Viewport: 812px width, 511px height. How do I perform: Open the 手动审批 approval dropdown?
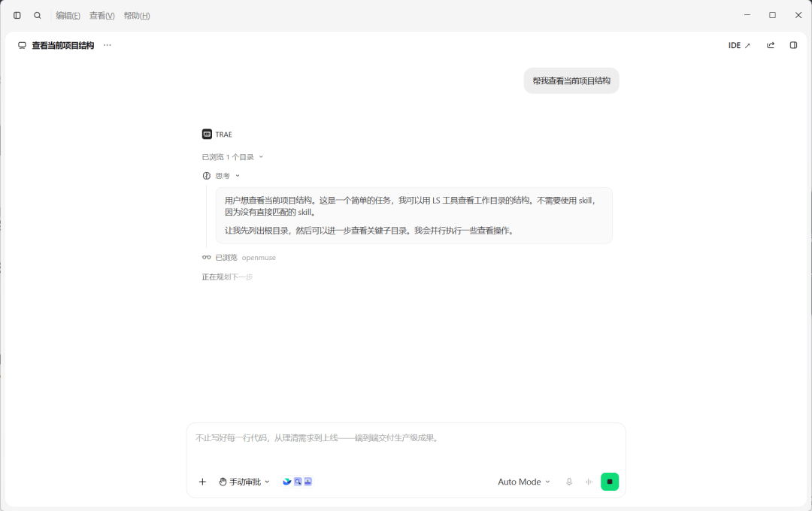(244, 482)
